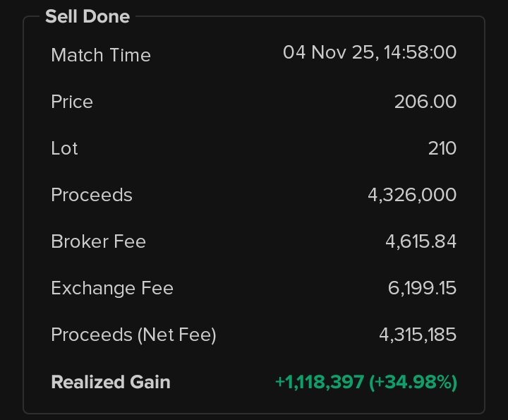Select the Match Time label
508x420 pixels.
tap(101, 55)
